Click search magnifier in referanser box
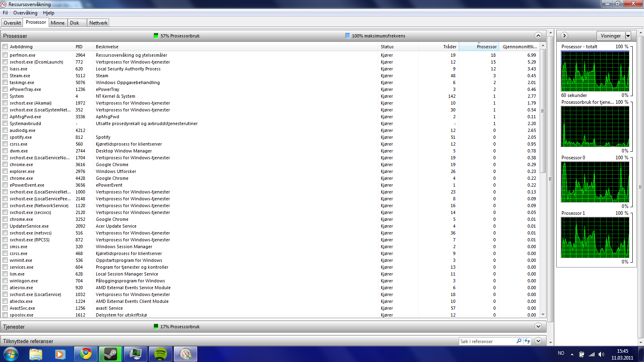 [x=519, y=341]
